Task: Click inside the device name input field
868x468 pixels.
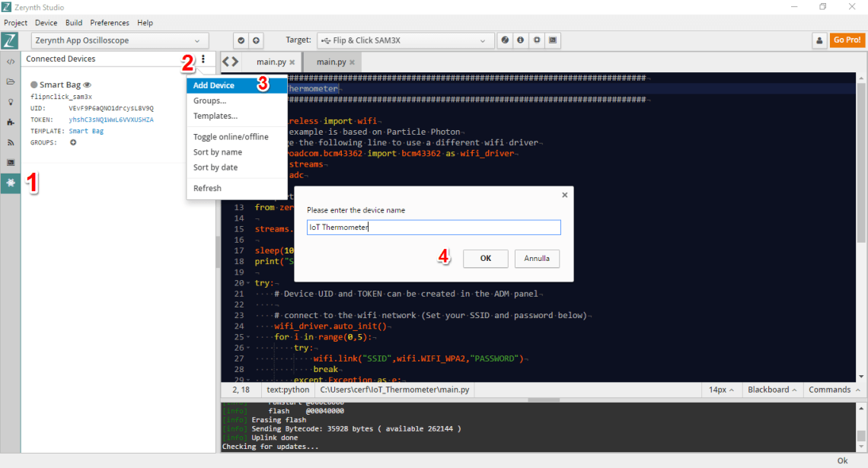Action: (432, 227)
